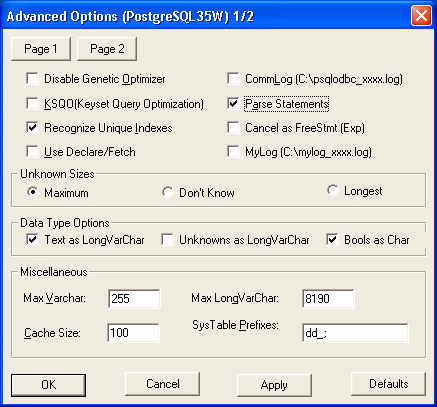Edit the Max LongVarChar field
This screenshot has width=437, height=407.
pos(328,298)
